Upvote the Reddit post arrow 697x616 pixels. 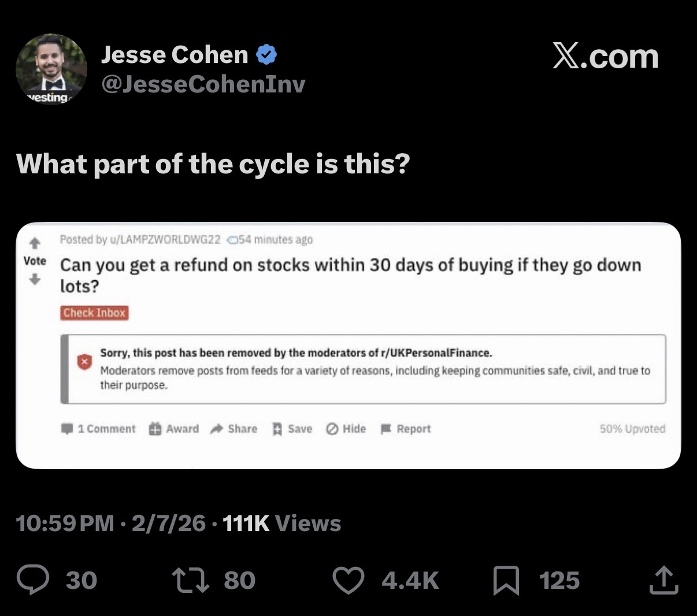[35, 243]
